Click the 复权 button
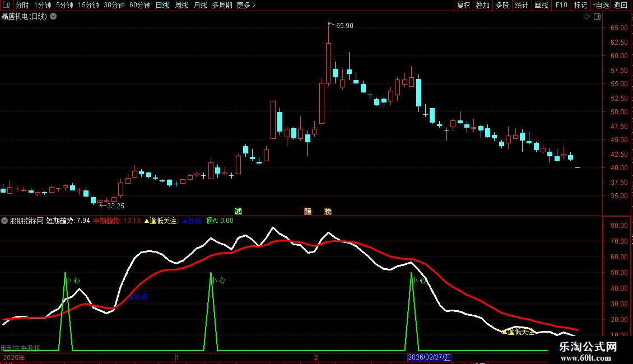The width and height of the screenshot is (633, 364). click(464, 6)
